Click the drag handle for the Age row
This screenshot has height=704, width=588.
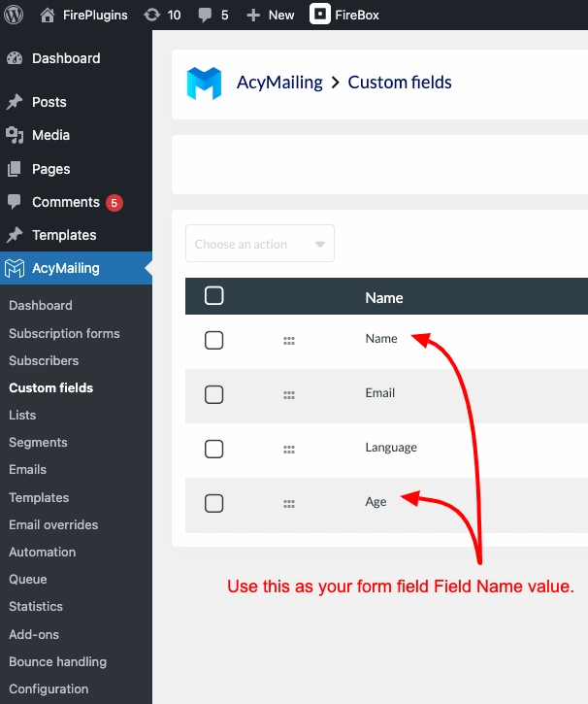coord(289,504)
